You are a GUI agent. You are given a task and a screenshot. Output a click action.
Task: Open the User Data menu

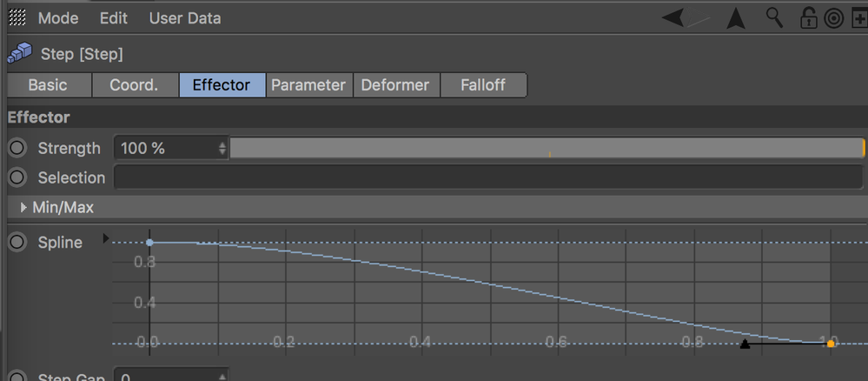[185, 17]
